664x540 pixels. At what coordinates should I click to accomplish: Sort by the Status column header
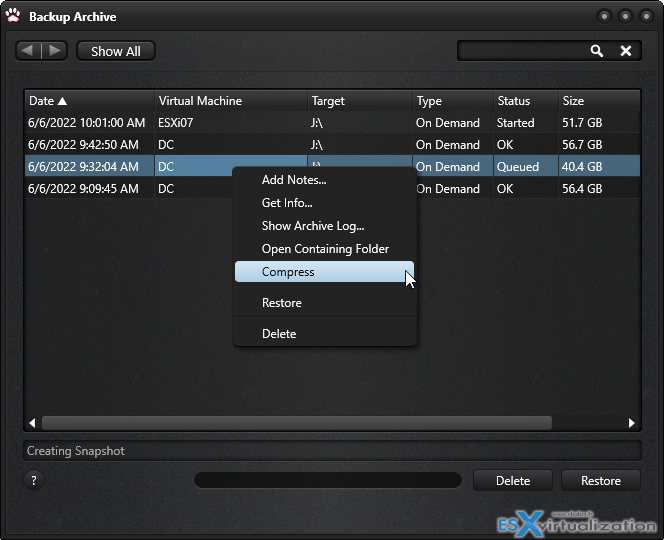coord(526,101)
